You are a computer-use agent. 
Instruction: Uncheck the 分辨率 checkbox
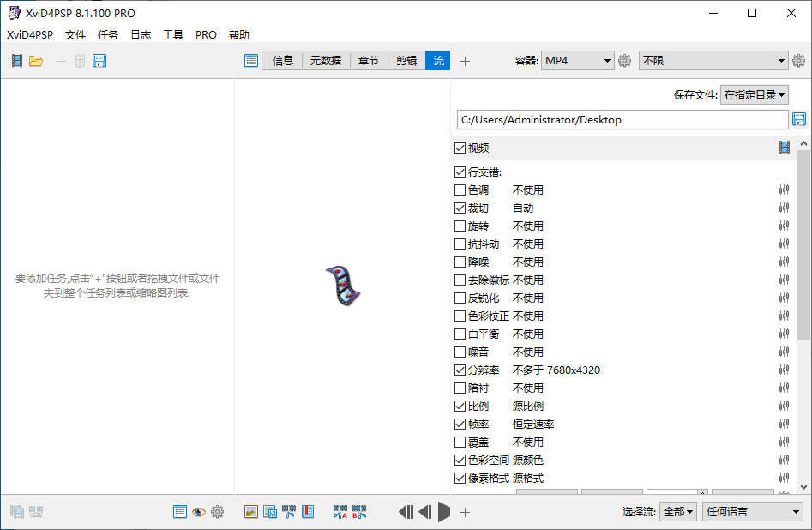(460, 370)
